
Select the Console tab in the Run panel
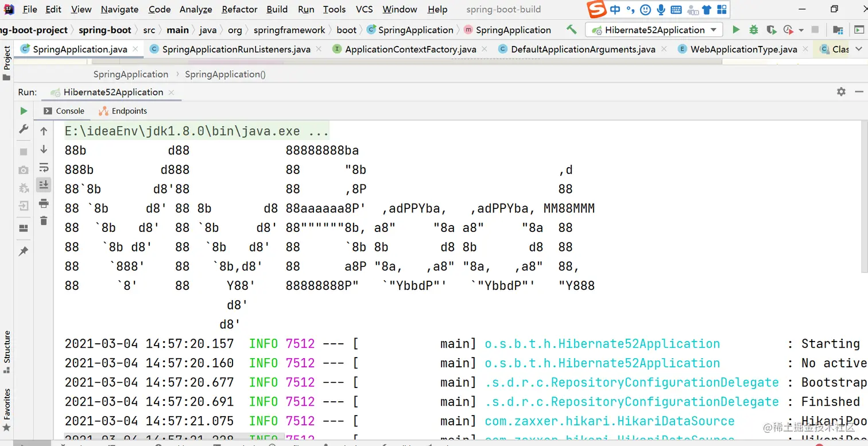pyautogui.click(x=64, y=111)
